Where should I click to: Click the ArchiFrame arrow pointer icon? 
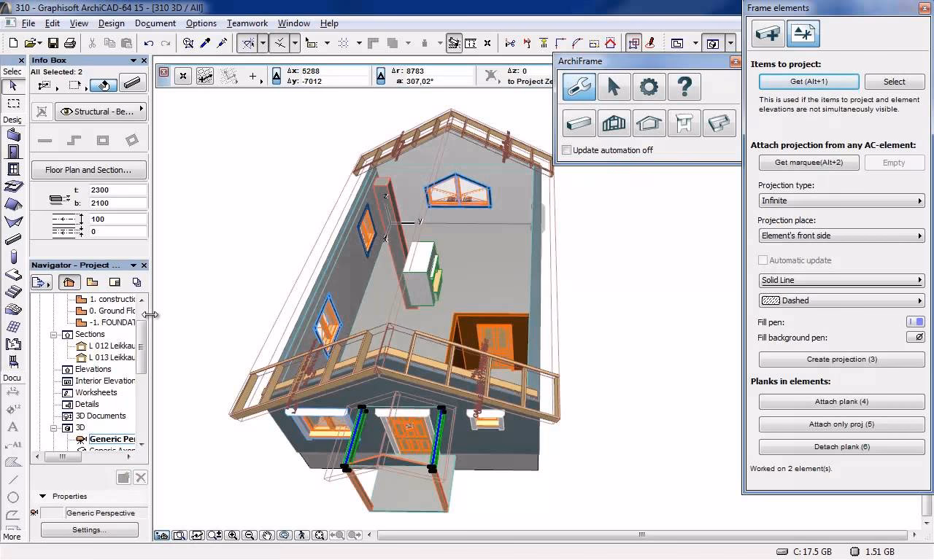click(x=614, y=87)
